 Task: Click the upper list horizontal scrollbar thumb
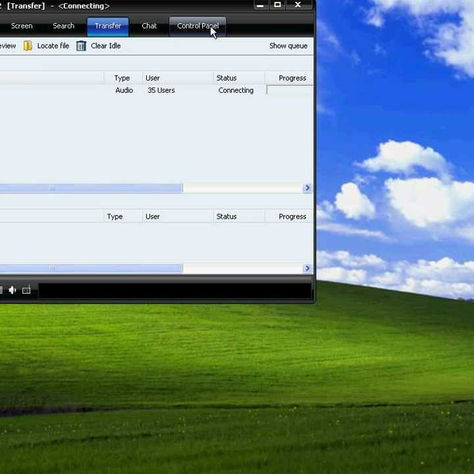click(91, 189)
